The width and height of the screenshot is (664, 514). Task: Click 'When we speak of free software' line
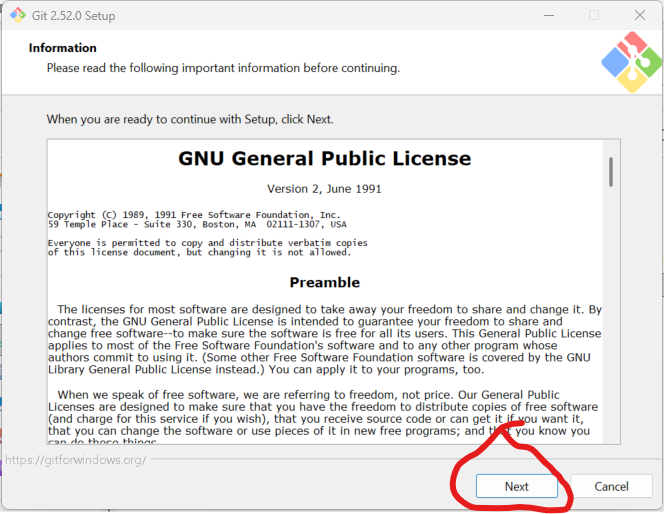click(x=308, y=395)
